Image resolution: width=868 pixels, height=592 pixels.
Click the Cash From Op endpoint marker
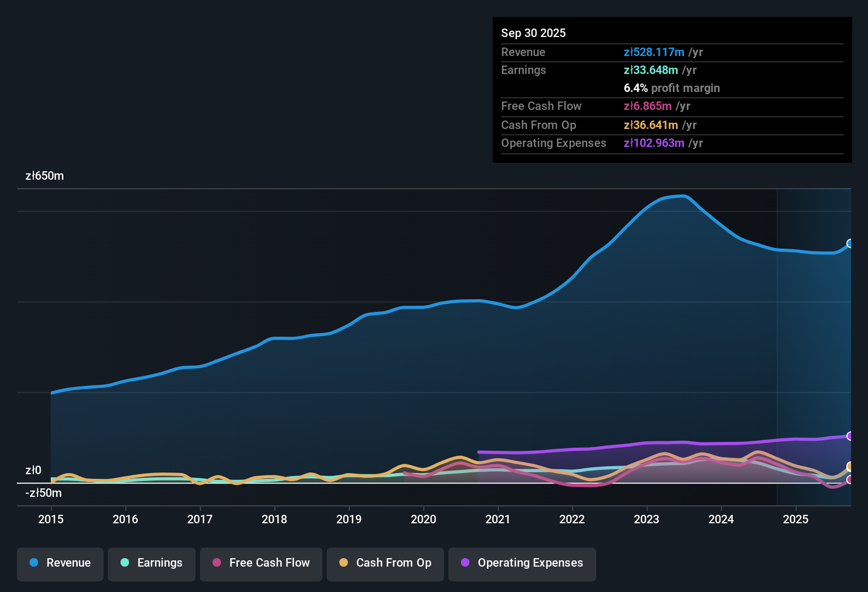click(x=850, y=467)
